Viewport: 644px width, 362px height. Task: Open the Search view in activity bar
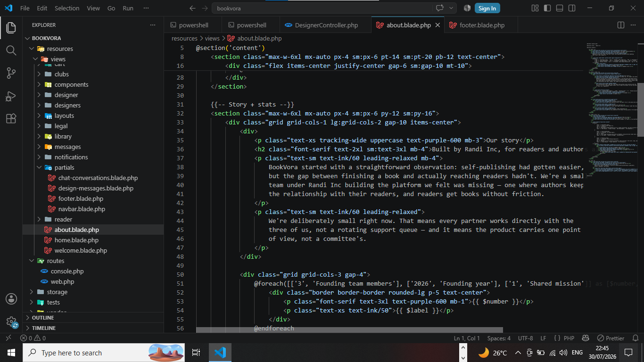pyautogui.click(x=11, y=50)
